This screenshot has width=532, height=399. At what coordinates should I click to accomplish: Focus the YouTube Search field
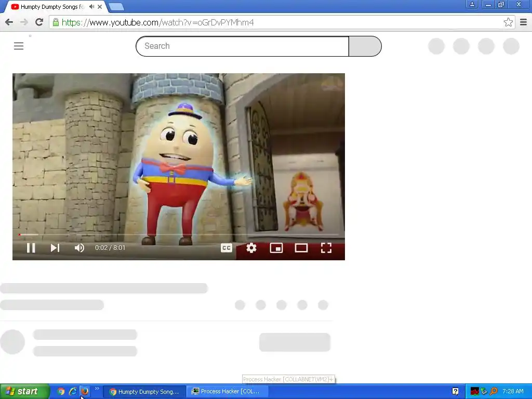[x=242, y=46]
